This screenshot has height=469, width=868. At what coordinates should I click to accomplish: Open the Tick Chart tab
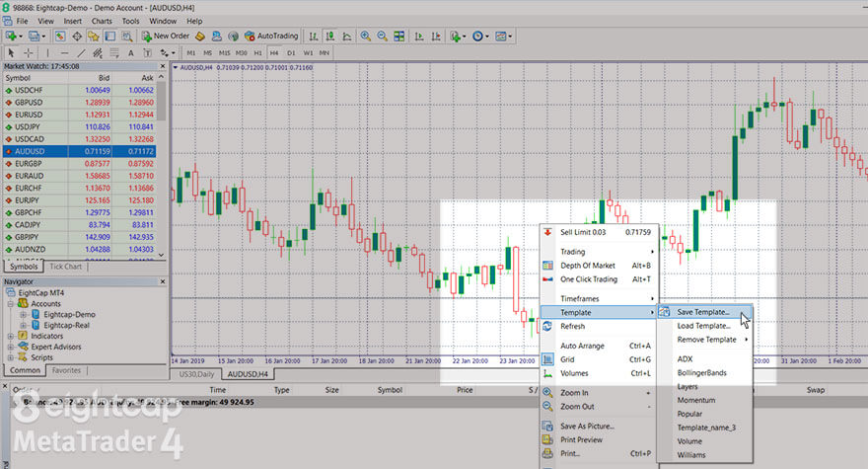[x=65, y=267]
